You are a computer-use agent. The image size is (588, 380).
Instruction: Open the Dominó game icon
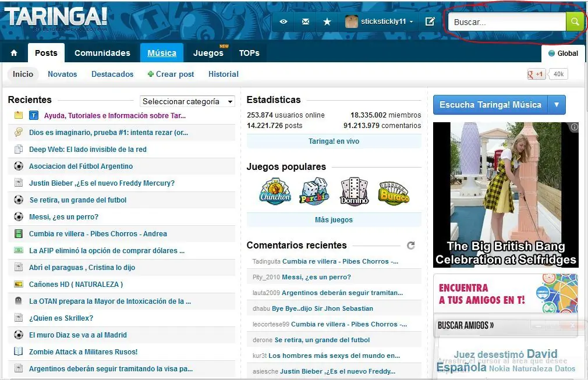[x=355, y=191]
